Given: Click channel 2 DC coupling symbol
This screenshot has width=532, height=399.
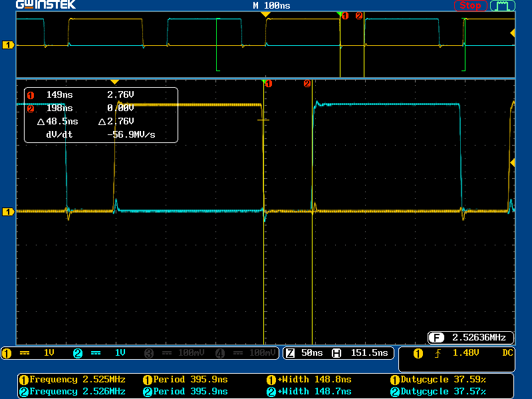Looking at the screenshot, I should click(96, 353).
